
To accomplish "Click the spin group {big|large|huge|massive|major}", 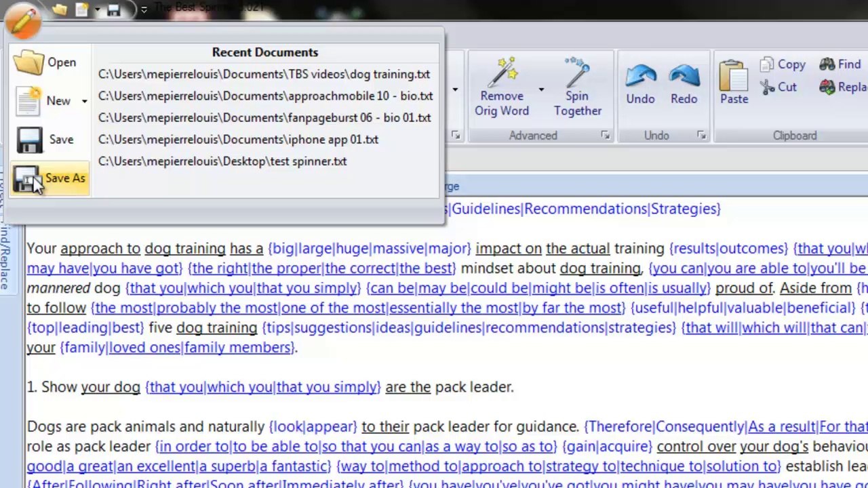I will (370, 249).
